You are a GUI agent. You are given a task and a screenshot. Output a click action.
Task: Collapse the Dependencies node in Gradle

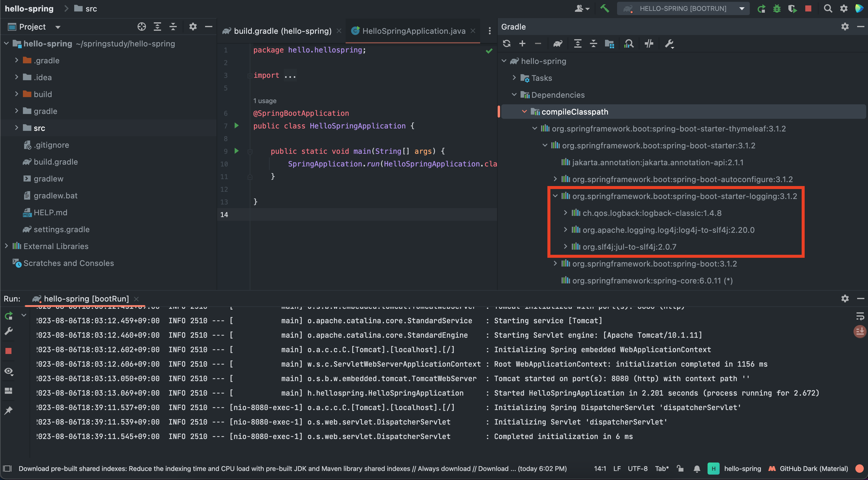514,95
